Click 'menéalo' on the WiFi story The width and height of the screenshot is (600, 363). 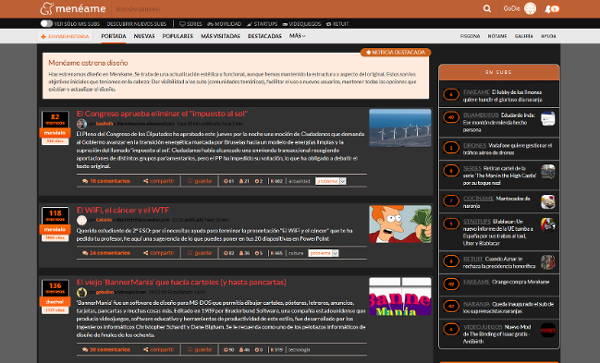pos(55,229)
